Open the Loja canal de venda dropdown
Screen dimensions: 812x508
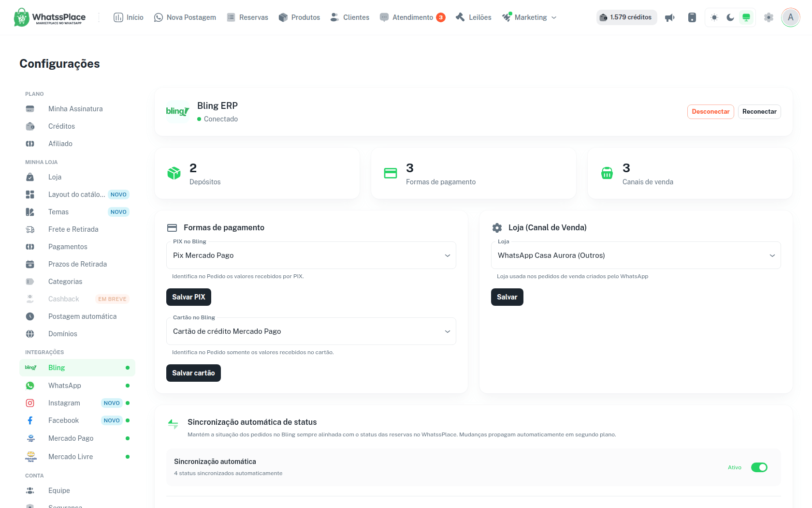click(636, 255)
